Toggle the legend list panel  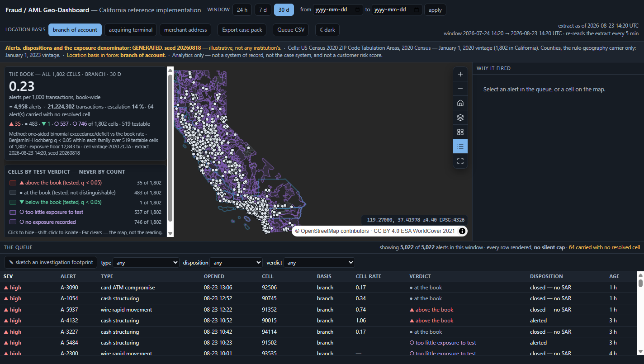(460, 147)
